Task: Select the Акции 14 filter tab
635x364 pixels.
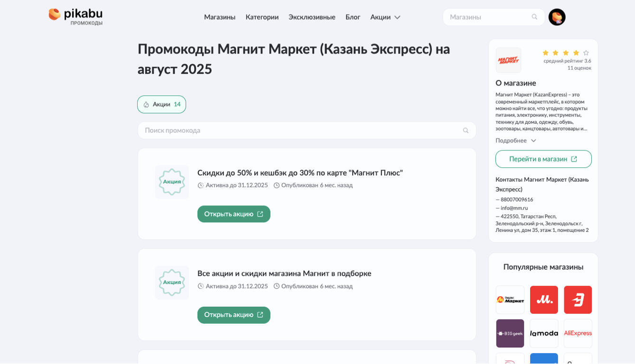Action: [x=162, y=104]
